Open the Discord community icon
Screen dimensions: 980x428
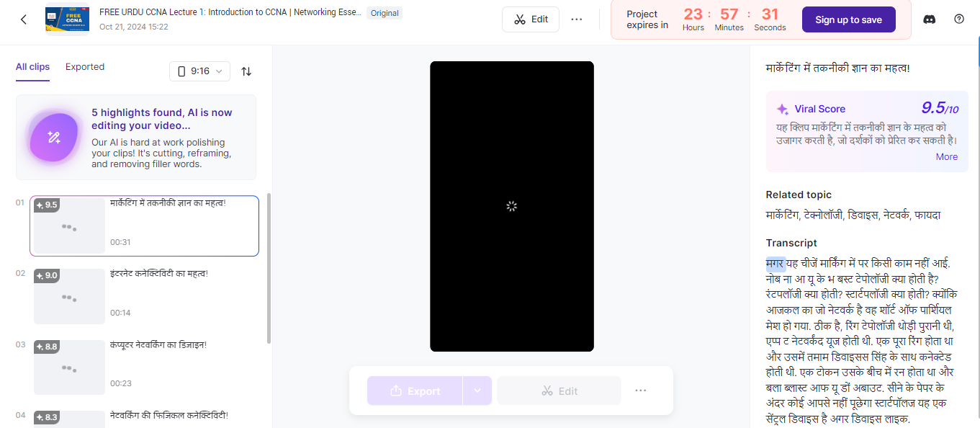pos(929,19)
